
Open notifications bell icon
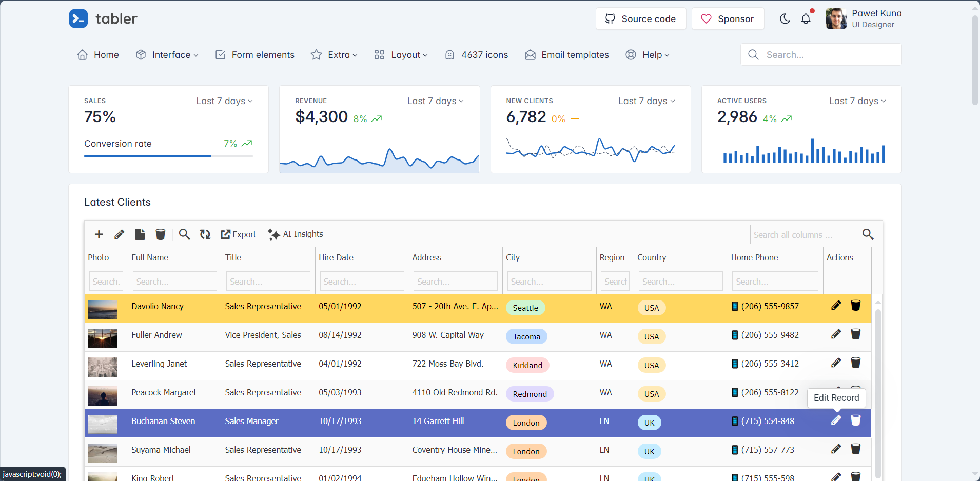[806, 19]
